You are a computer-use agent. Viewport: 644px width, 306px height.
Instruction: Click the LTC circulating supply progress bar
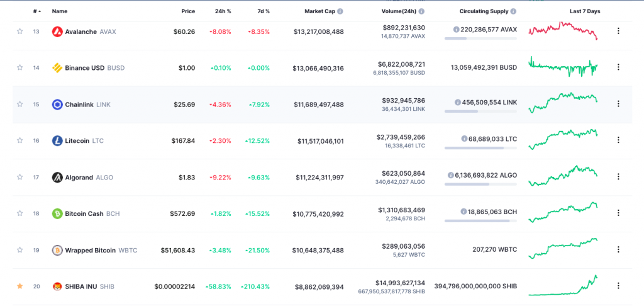pos(480,148)
